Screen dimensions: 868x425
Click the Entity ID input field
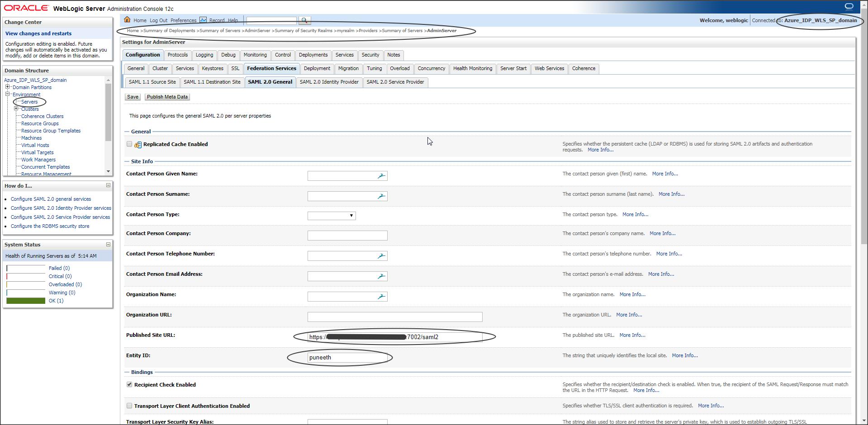pyautogui.click(x=347, y=357)
